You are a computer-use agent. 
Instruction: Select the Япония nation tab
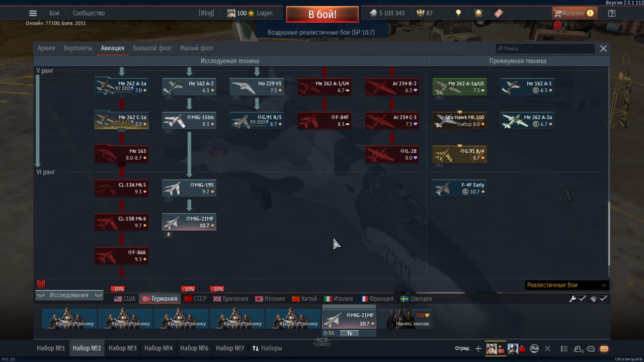(x=270, y=299)
